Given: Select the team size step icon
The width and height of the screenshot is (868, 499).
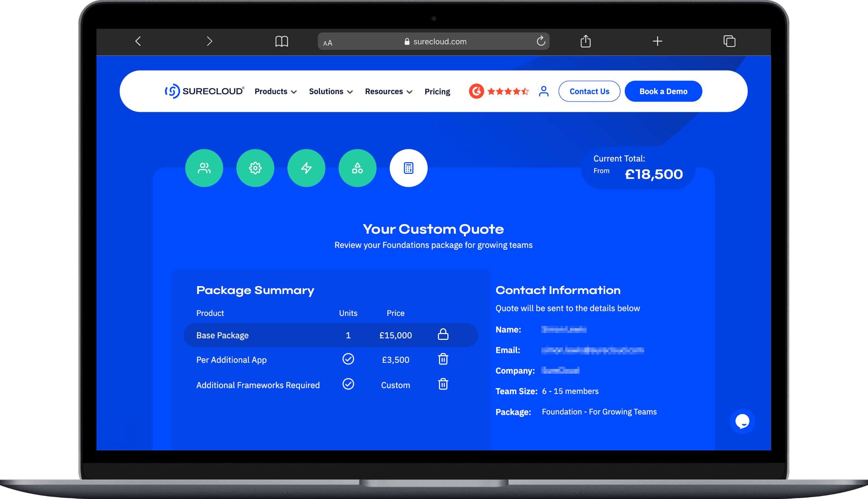Looking at the screenshot, I should pos(204,168).
